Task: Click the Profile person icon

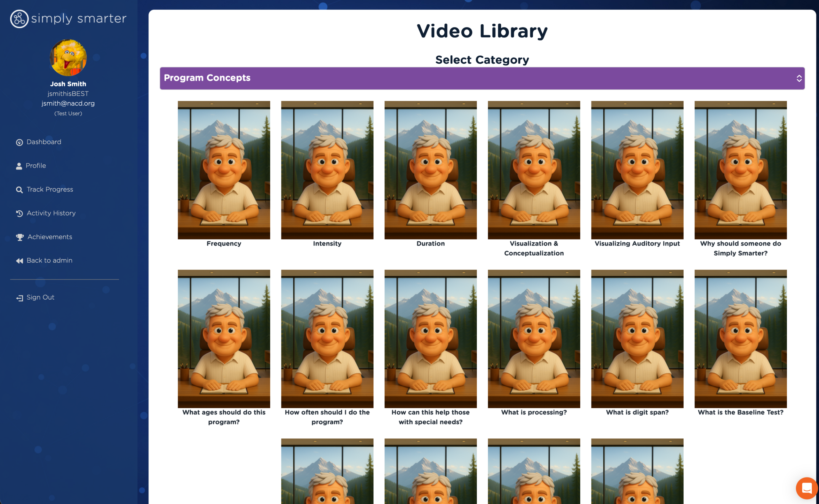Action: [x=19, y=166]
